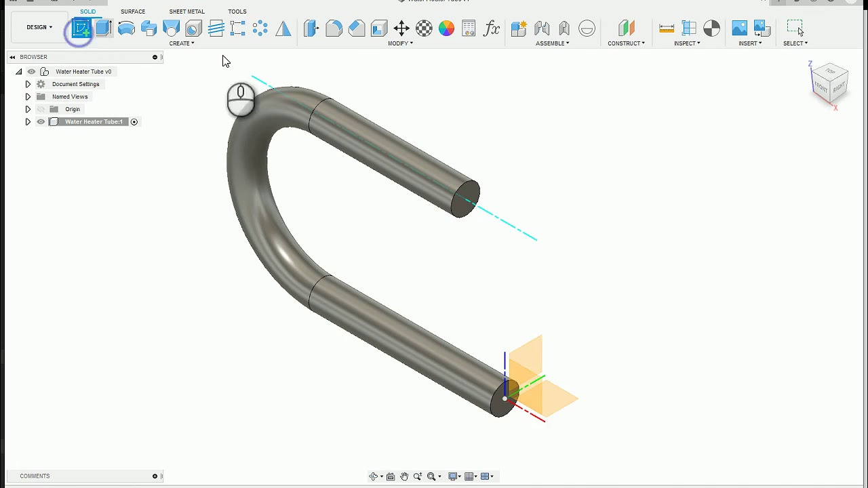
Task: Expand the Named Views node
Action: 28,97
